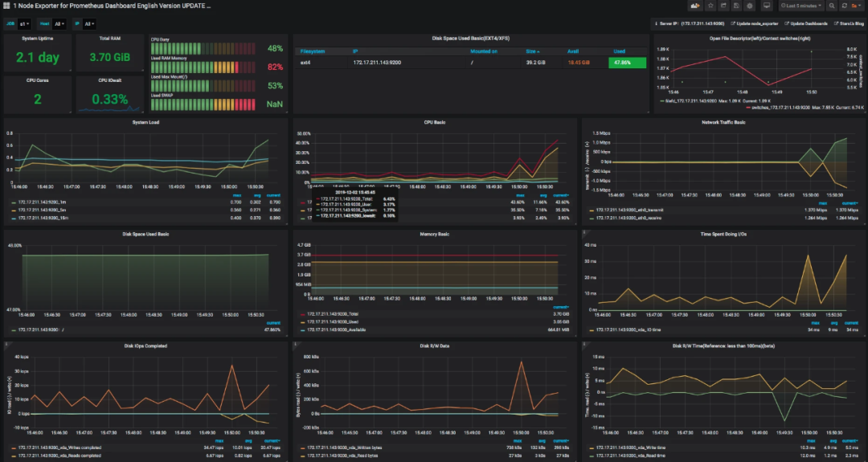Star this dashboard as favorite
The height and width of the screenshot is (462, 868).
710,6
